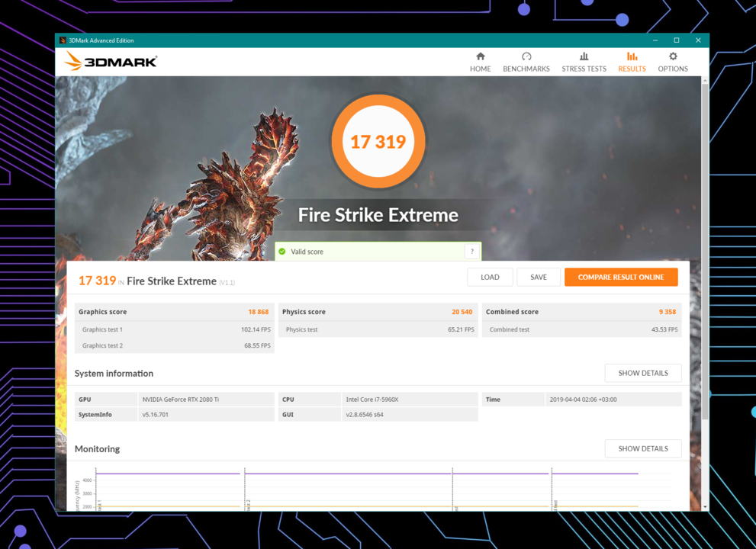Click the CPU value Intel Core i7-5960X

372,400
